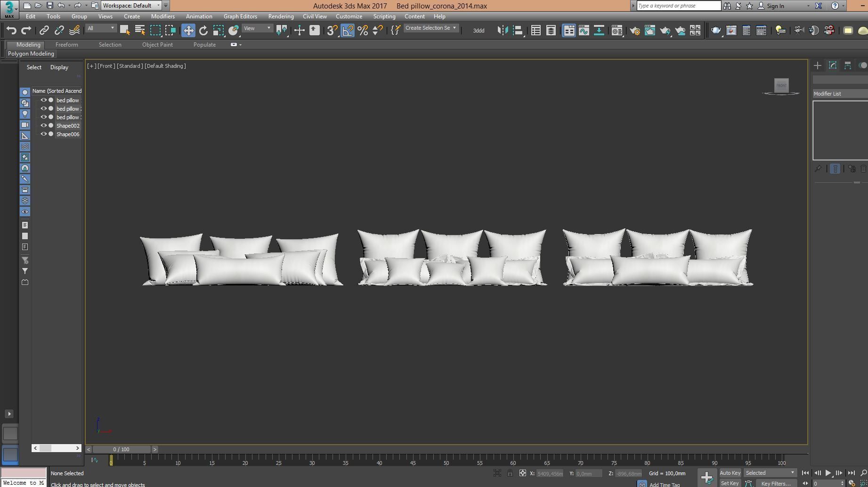868x487 pixels.
Task: Click the Rectangular Selection Region icon
Action: [x=155, y=31]
